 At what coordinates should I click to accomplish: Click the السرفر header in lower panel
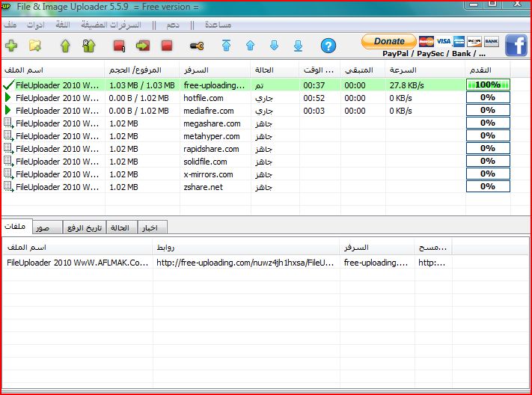click(x=376, y=248)
